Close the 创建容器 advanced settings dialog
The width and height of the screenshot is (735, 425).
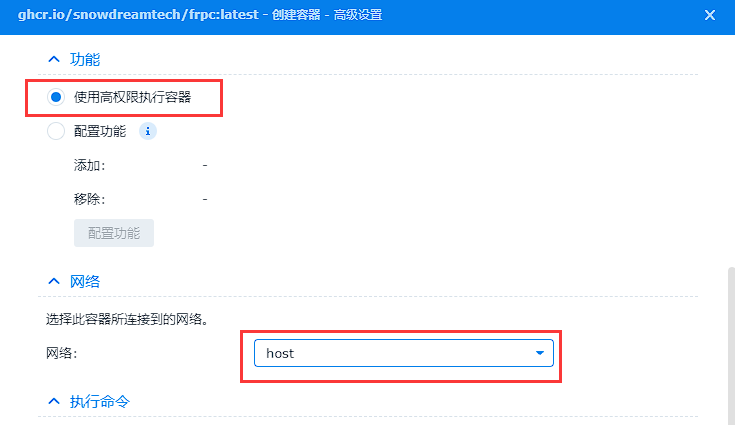point(710,15)
